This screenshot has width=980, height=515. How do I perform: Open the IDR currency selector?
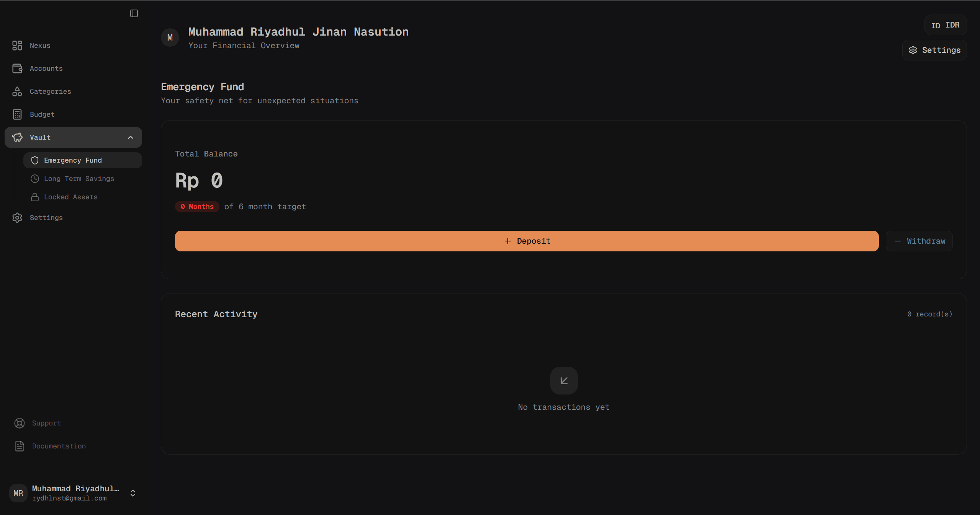tap(945, 25)
